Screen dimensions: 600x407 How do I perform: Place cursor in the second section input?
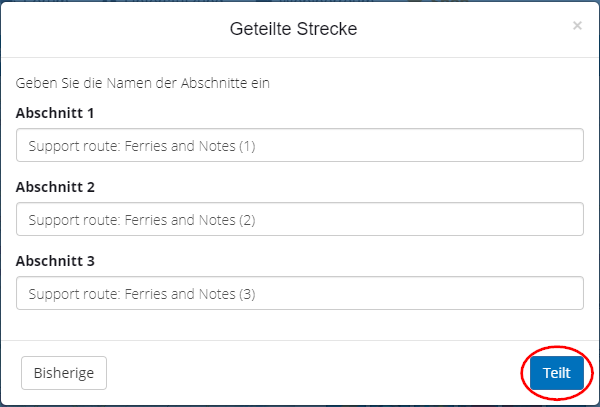[x=300, y=220]
